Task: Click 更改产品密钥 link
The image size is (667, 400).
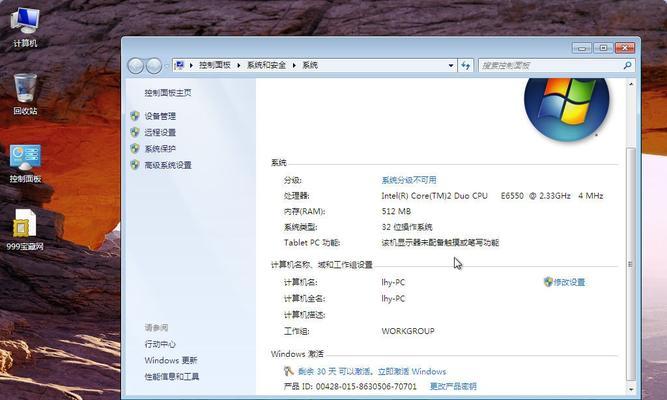Action: [453, 386]
